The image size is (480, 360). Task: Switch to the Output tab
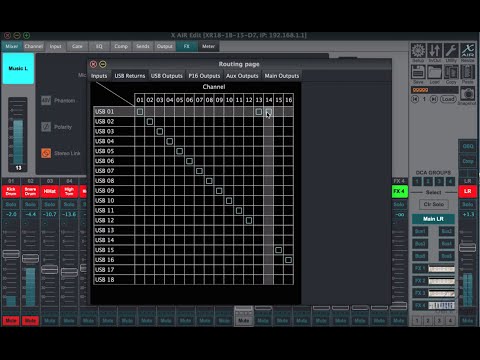(x=165, y=46)
